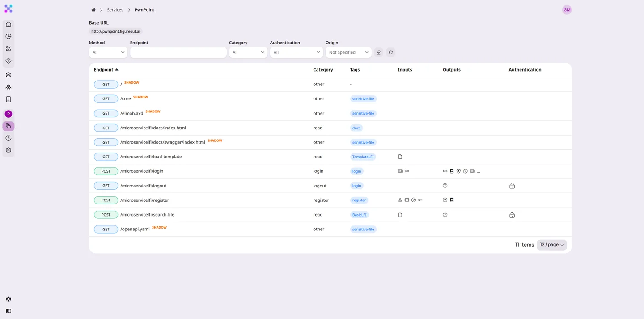Screen dimensions: 644x319
Task: Open the building icon in the sidebar
Action: [8, 99]
